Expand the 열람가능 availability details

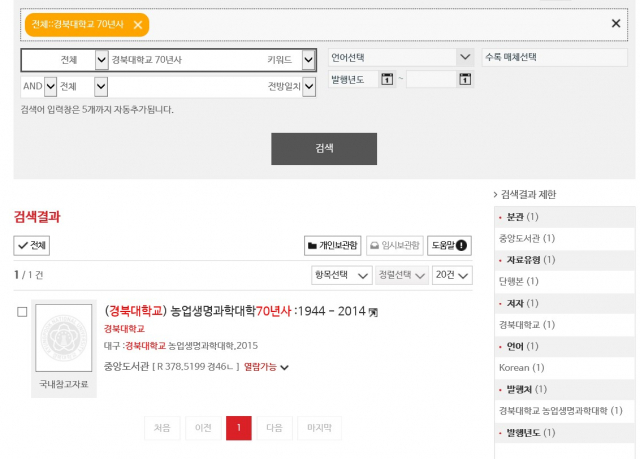pyautogui.click(x=285, y=368)
